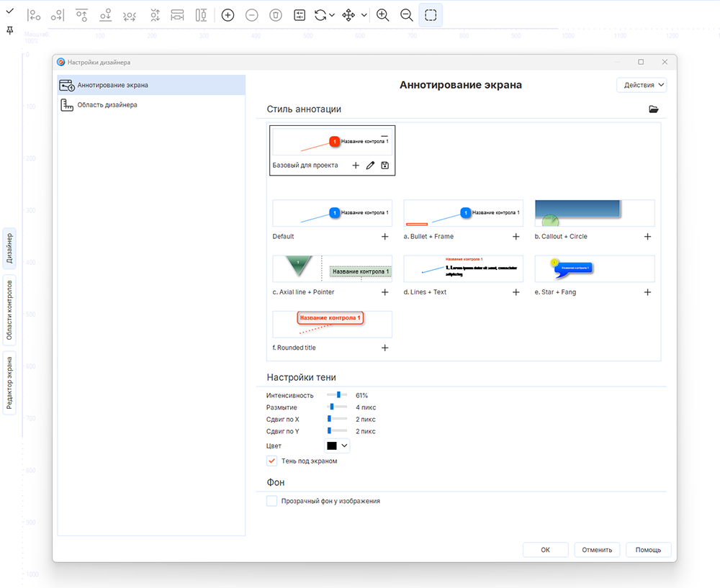The image size is (720, 588).
Task: Click the plus icon next to 'Базовый для проекта'
Action: (356, 166)
